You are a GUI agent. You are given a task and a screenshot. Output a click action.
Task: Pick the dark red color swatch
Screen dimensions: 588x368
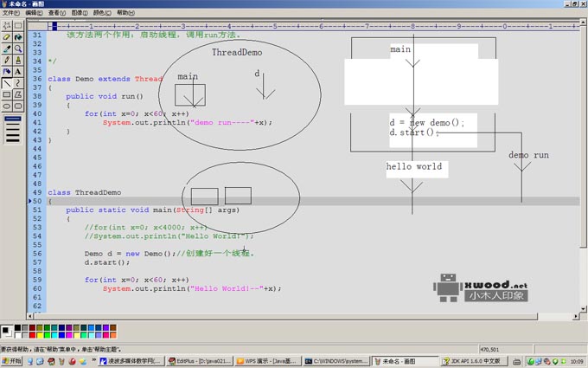[x=32, y=328]
